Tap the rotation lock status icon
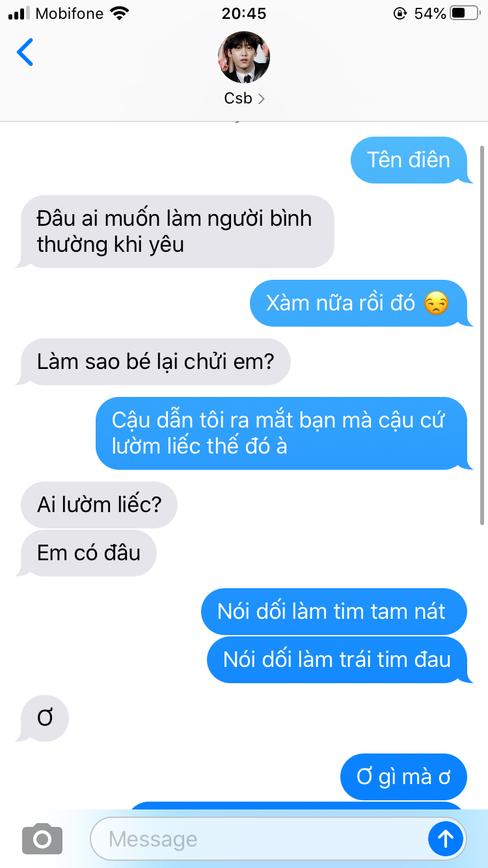Viewport: 488px width, 868px height. pos(400,13)
